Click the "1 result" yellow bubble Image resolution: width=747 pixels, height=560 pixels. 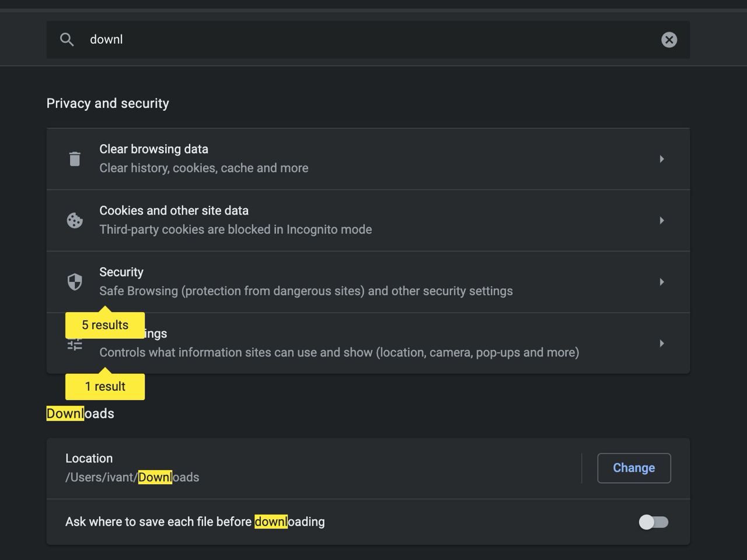105,387
